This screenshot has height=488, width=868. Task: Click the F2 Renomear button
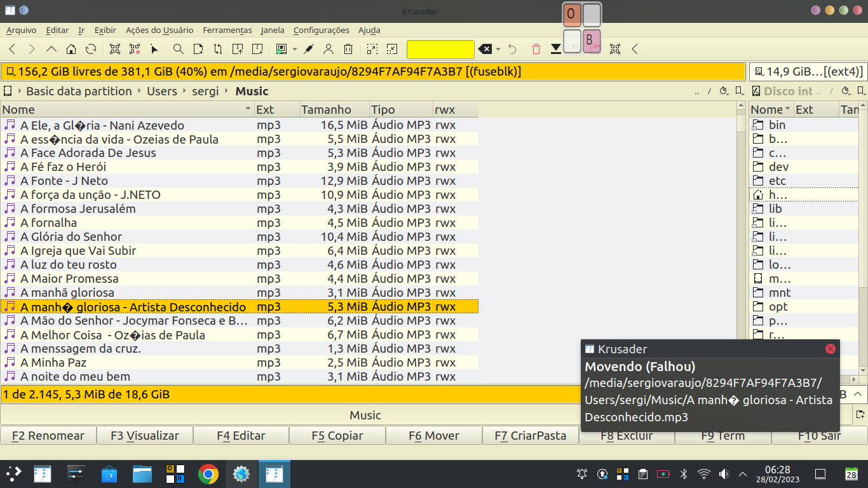(x=48, y=436)
